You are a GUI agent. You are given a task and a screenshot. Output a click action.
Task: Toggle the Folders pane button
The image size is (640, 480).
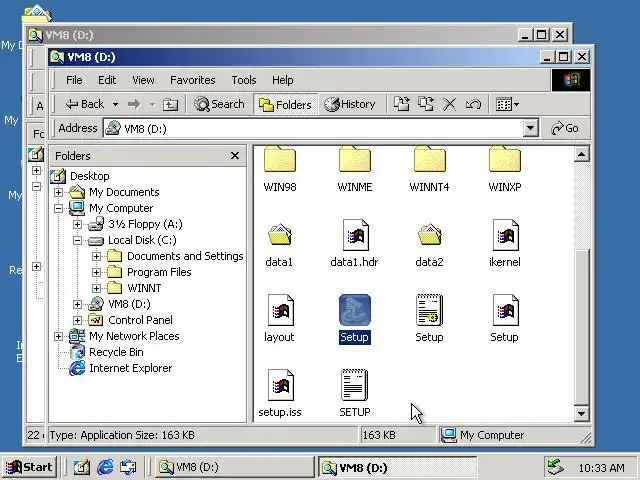tap(285, 104)
